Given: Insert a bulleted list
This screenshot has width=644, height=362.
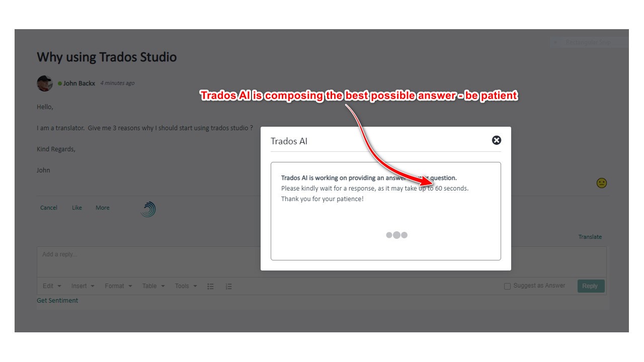Looking at the screenshot, I should (x=211, y=286).
